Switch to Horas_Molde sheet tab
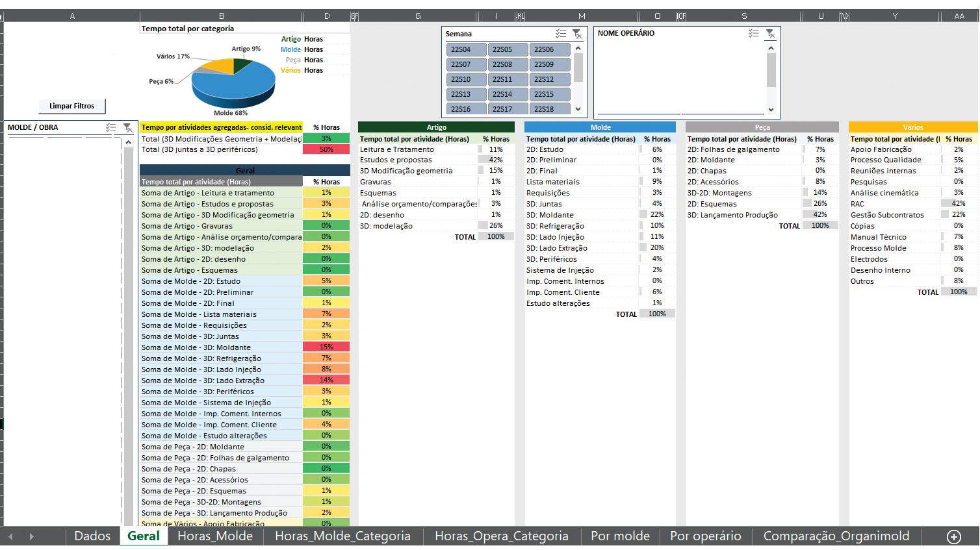 click(215, 536)
